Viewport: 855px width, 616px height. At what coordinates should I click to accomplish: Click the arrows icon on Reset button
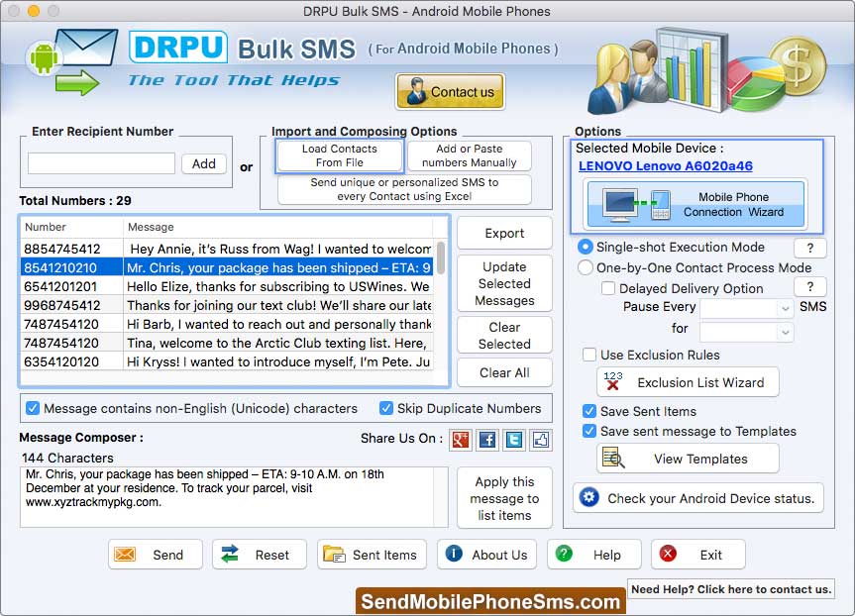click(230, 554)
